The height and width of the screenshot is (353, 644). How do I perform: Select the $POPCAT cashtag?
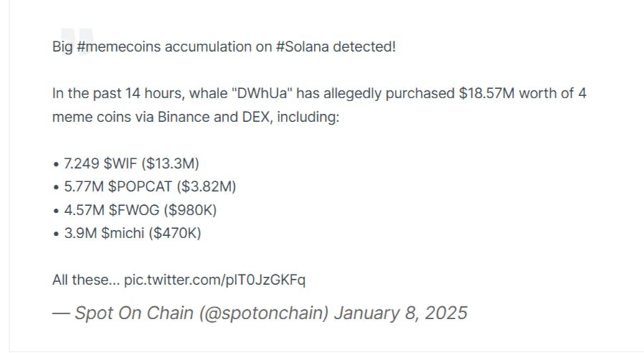tap(140, 187)
